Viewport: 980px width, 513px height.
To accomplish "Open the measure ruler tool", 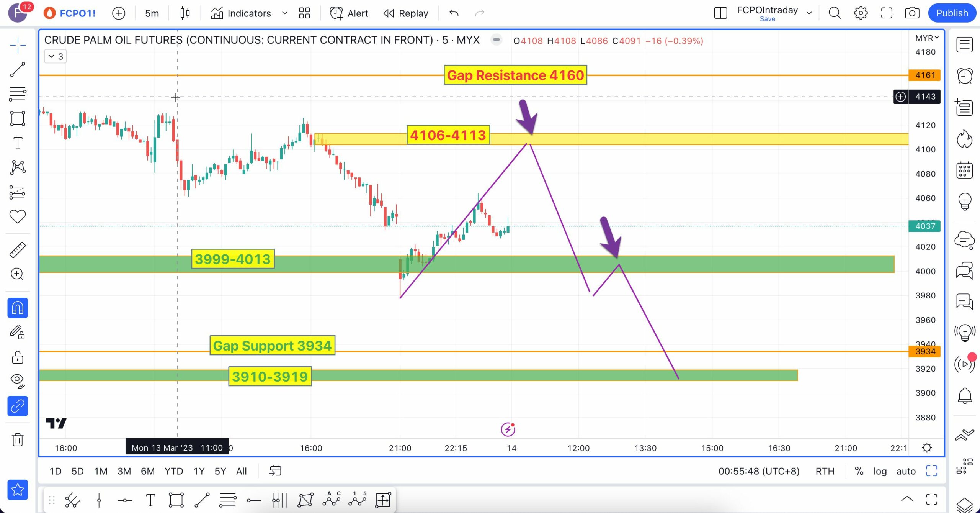I will (18, 250).
